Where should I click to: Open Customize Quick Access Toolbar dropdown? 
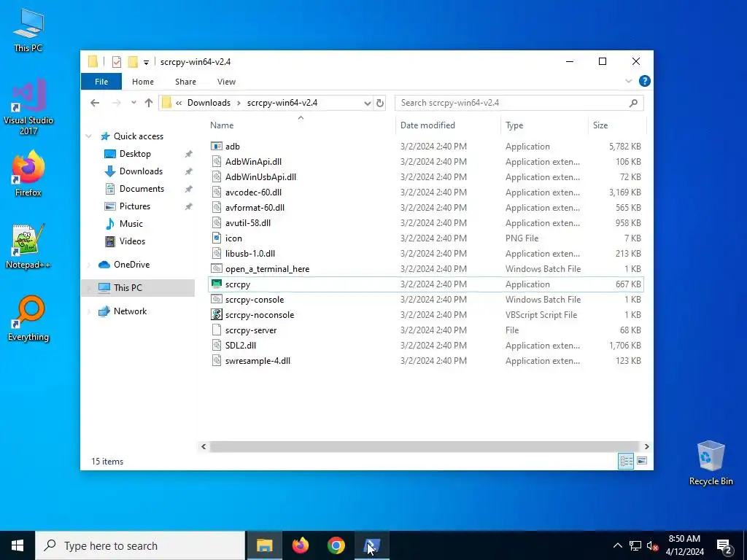point(146,63)
